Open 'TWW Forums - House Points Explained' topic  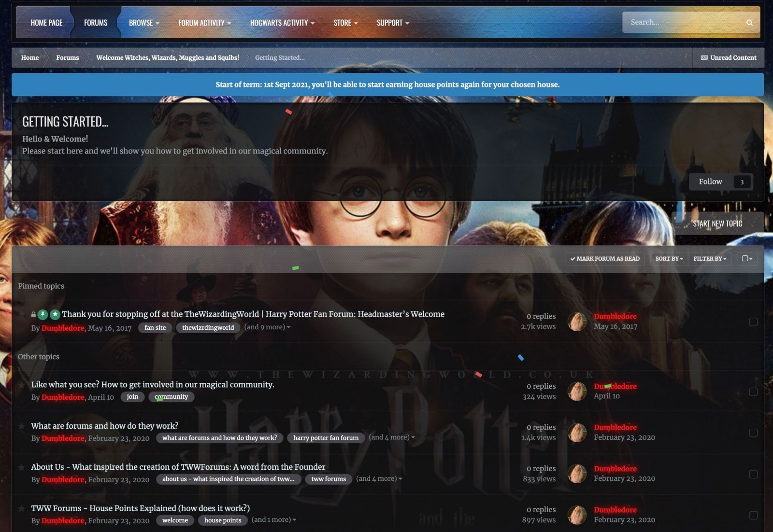(x=141, y=508)
